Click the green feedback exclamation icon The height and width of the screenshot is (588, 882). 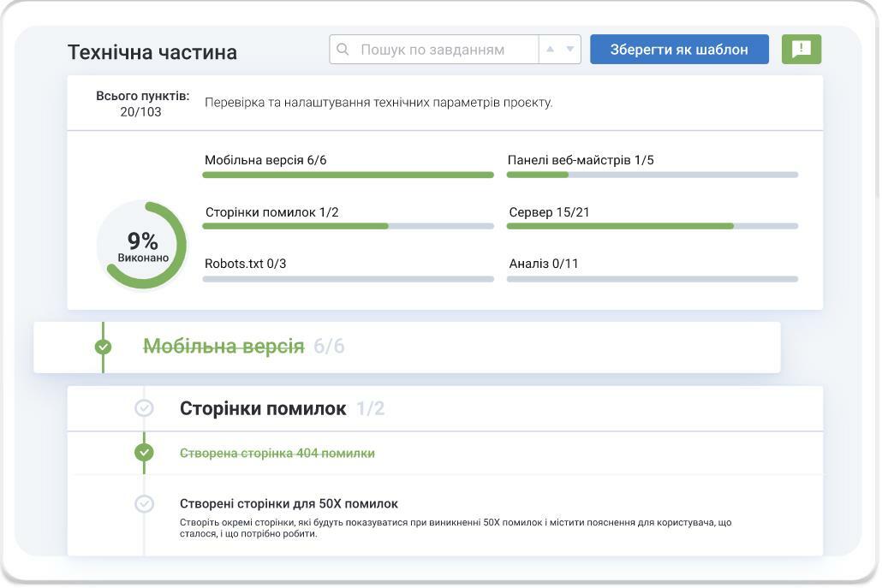point(801,50)
